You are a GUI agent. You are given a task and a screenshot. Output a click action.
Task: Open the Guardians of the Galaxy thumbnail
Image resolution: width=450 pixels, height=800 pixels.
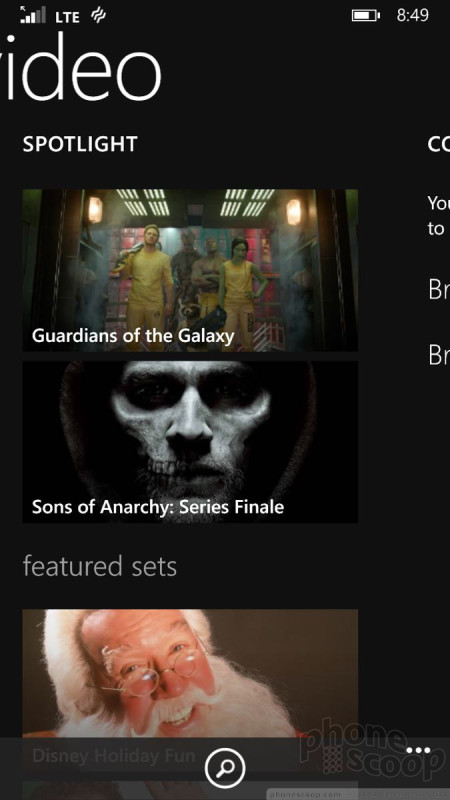(x=190, y=270)
